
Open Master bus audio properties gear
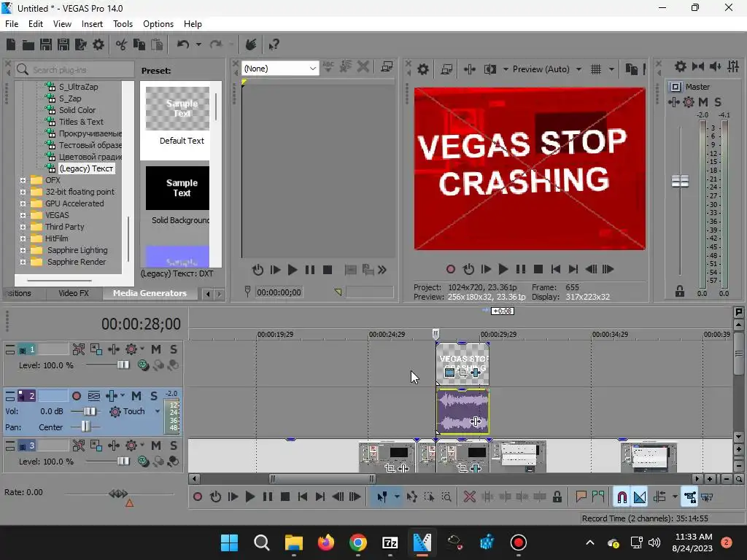pyautogui.click(x=681, y=66)
